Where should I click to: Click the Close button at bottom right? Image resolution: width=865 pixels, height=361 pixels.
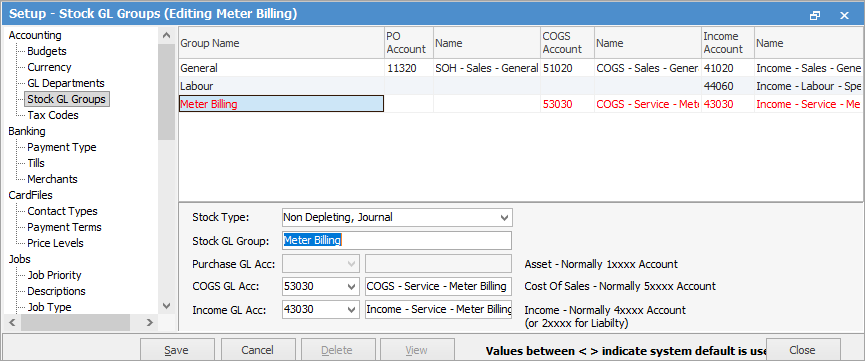tap(802, 350)
